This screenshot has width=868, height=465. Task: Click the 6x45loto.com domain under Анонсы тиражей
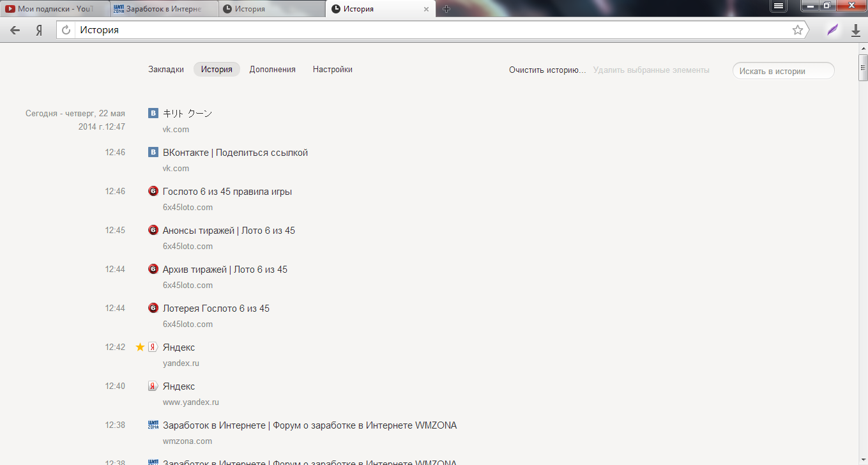pos(188,246)
